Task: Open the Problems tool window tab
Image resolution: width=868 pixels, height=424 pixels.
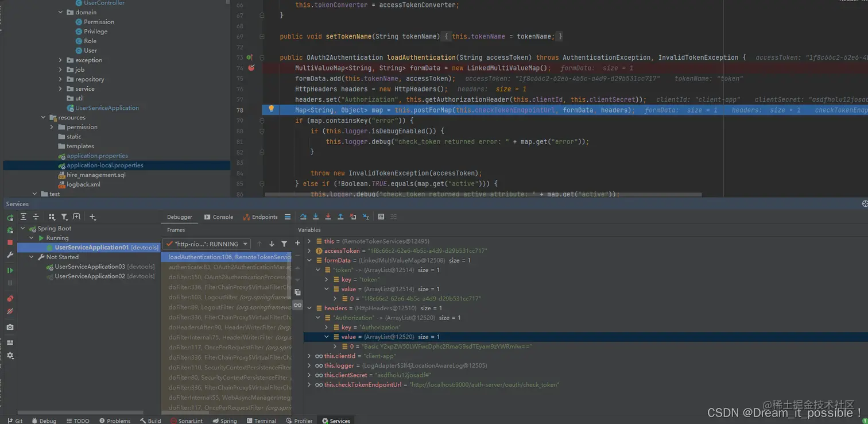Action: tap(115, 421)
